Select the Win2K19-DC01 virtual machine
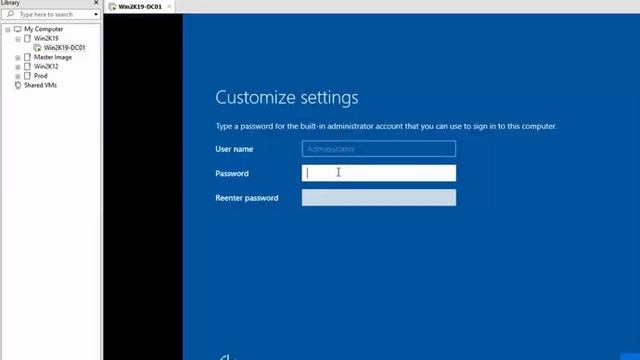The width and height of the screenshot is (640, 360). click(x=64, y=48)
